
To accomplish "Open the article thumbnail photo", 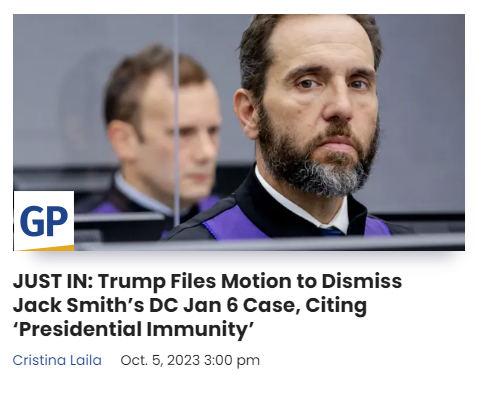I will (x=239, y=132).
